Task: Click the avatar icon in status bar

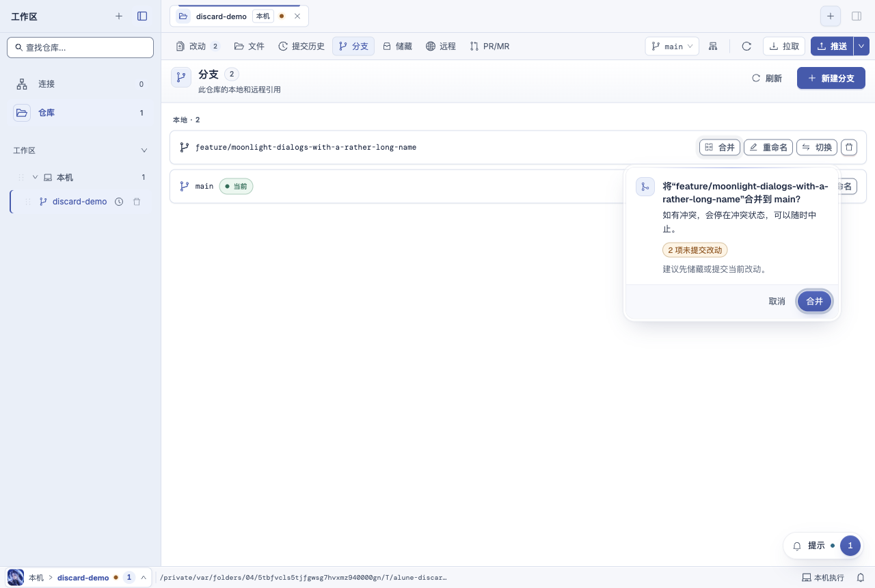Action: (x=16, y=578)
